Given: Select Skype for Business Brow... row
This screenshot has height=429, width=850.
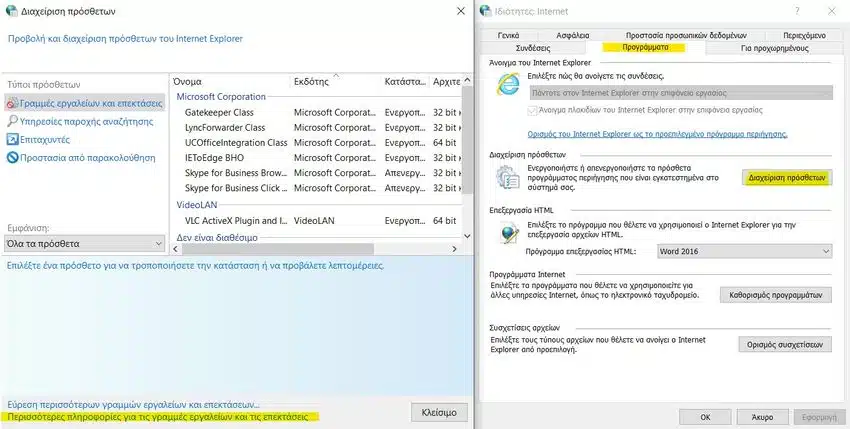Looking at the screenshot, I should tap(316, 173).
